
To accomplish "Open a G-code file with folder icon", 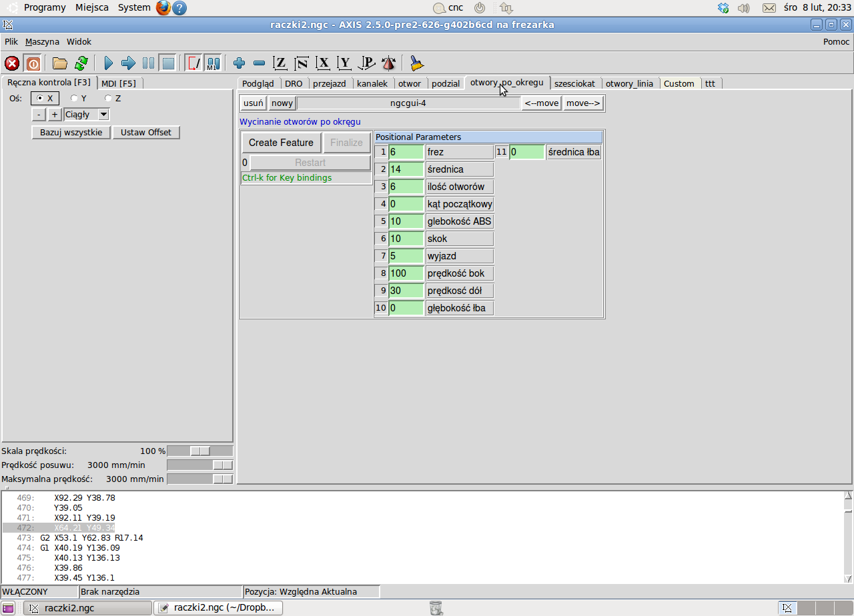I will click(x=60, y=63).
